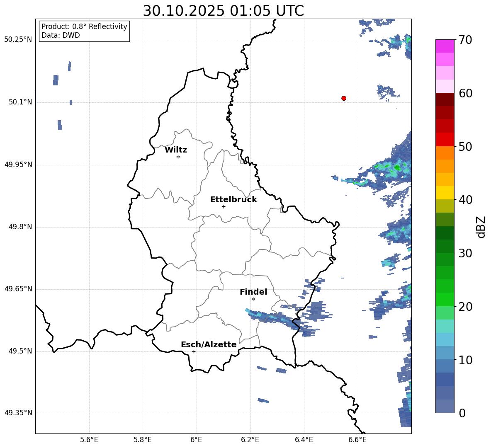Click the yellow colorbar band at 40
The image size is (491, 448).
445,193
